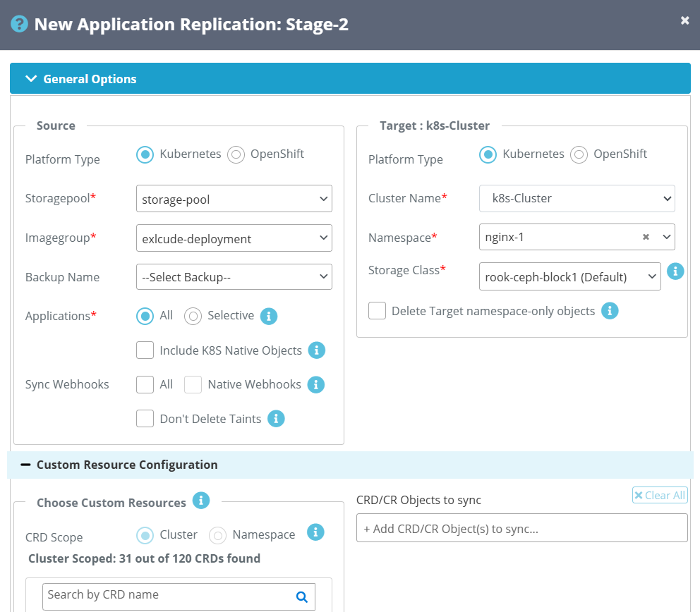
Task: Check the Sync Webhooks All checkbox
Action: (x=145, y=384)
